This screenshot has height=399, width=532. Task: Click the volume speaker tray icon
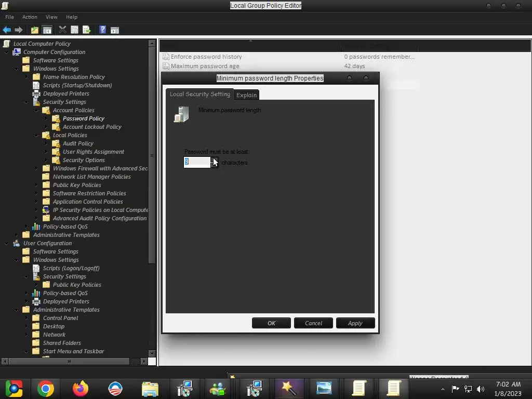481,389
